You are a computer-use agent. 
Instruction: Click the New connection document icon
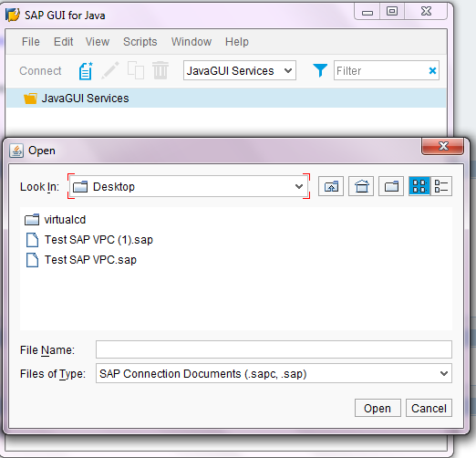[x=86, y=71]
